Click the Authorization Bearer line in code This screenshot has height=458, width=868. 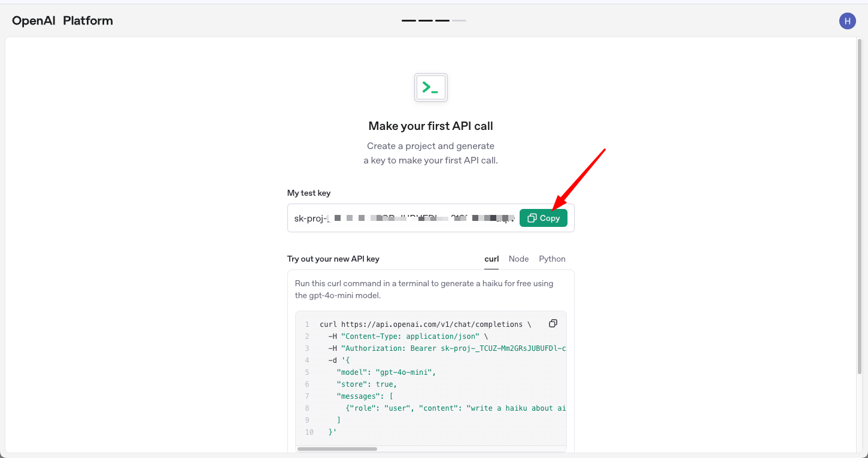pos(446,348)
